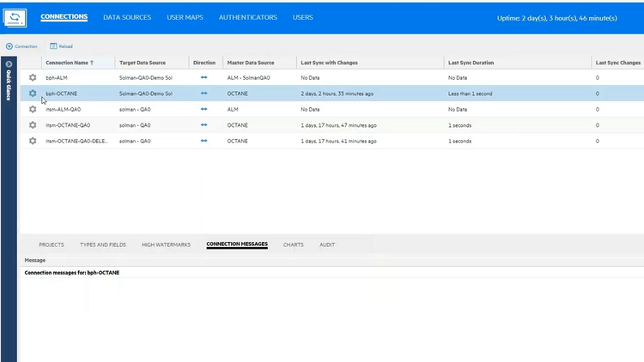
Task: Click '1 days, 17 hours, 47 minutes ago'
Action: 338,125
